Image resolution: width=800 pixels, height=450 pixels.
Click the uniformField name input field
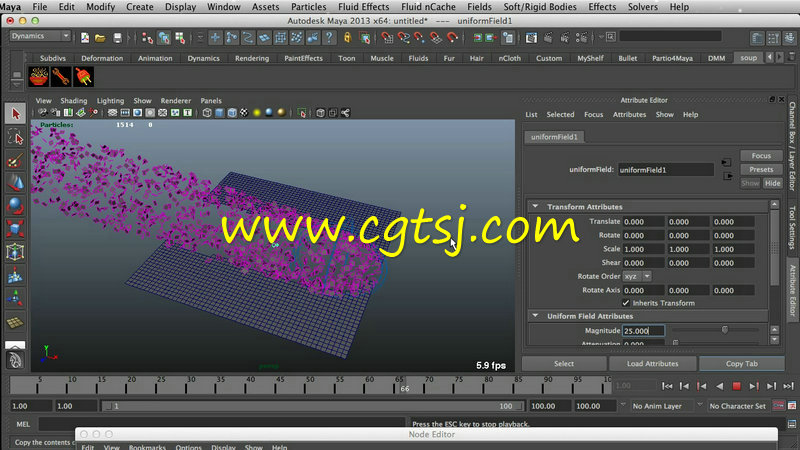coord(666,170)
